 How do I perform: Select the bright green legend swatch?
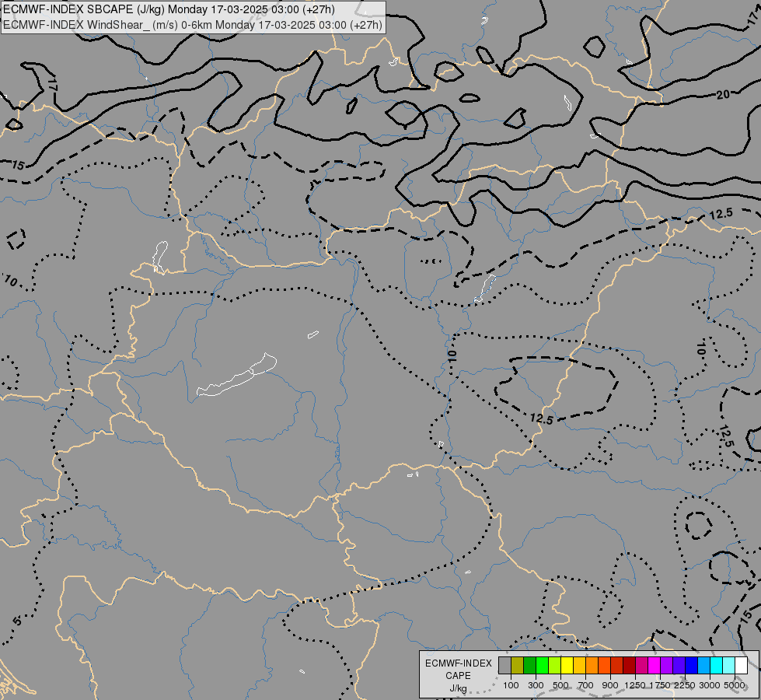click(542, 666)
